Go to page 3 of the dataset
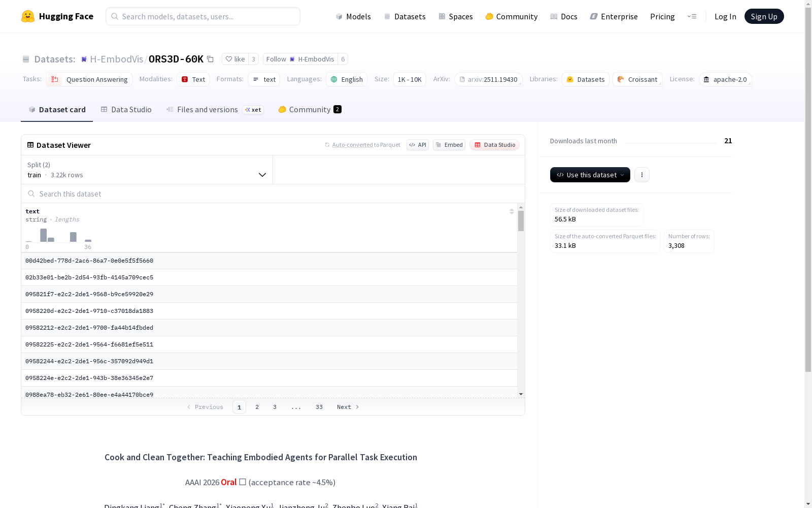Screen dimensions: 812x508 click(x=275, y=407)
